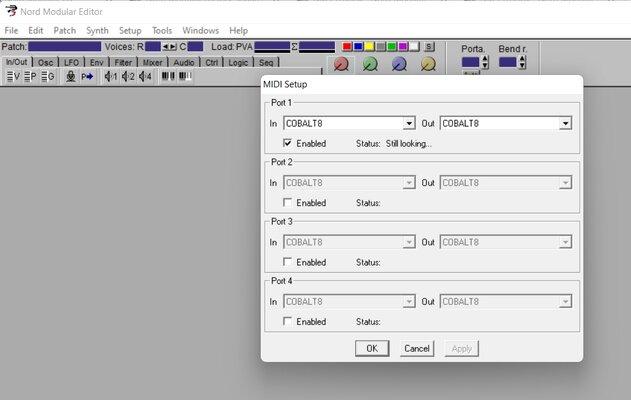Select the 1 output module icon
Viewport: 631px width, 400px height.
pos(111,76)
